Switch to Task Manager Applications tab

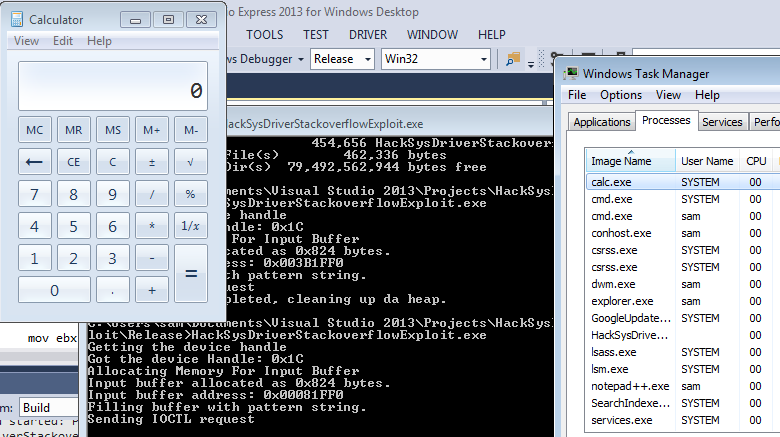(x=601, y=122)
